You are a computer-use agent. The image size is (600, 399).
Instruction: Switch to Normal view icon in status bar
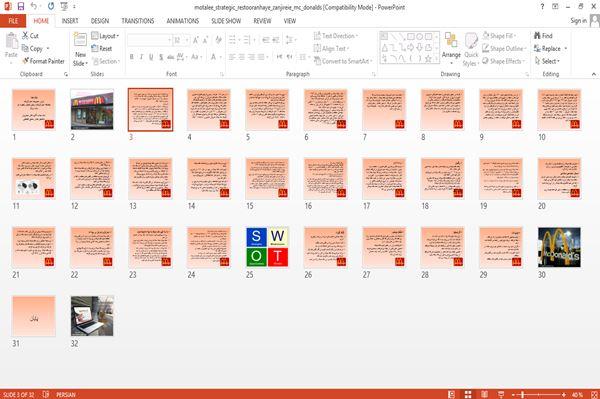452,394
